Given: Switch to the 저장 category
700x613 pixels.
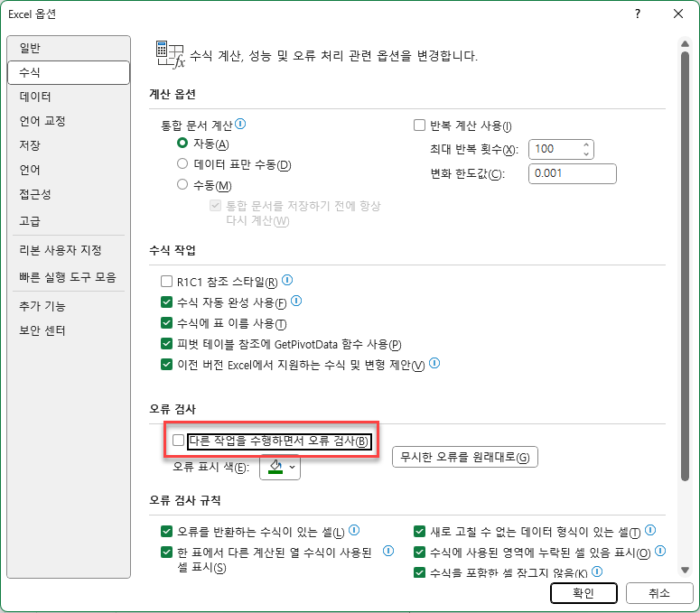Looking at the screenshot, I should coord(69,145).
